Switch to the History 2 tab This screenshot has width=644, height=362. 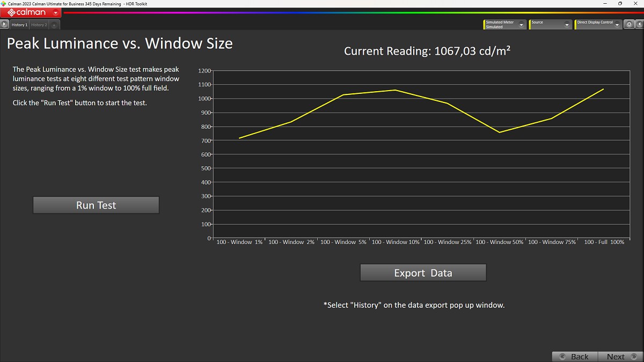[x=39, y=25]
